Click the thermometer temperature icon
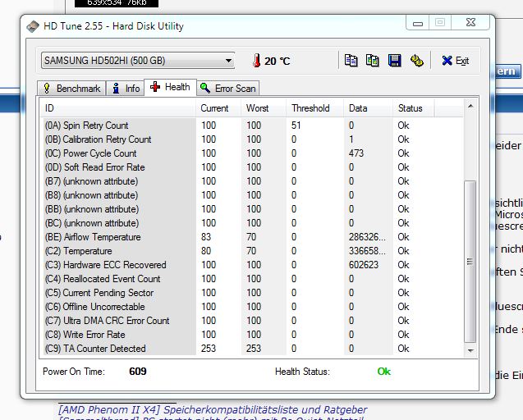 (x=256, y=61)
